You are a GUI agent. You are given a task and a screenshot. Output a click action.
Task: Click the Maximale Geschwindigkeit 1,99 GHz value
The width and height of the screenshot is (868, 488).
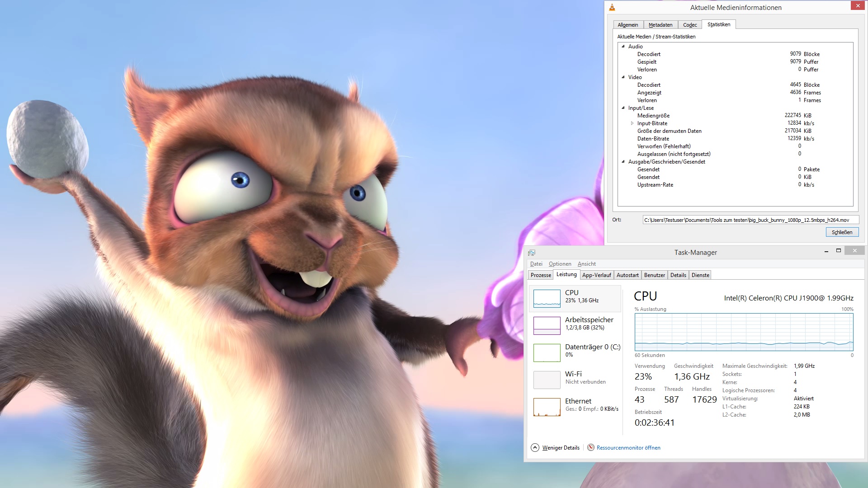click(x=804, y=366)
